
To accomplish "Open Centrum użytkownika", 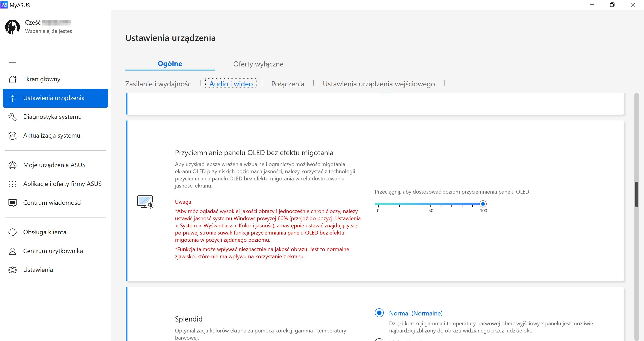I will click(x=55, y=251).
